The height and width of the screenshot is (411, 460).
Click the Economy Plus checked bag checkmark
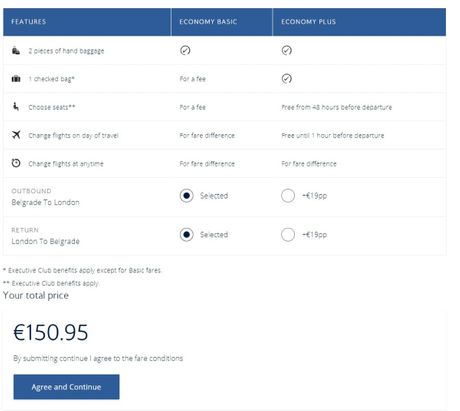(x=287, y=79)
